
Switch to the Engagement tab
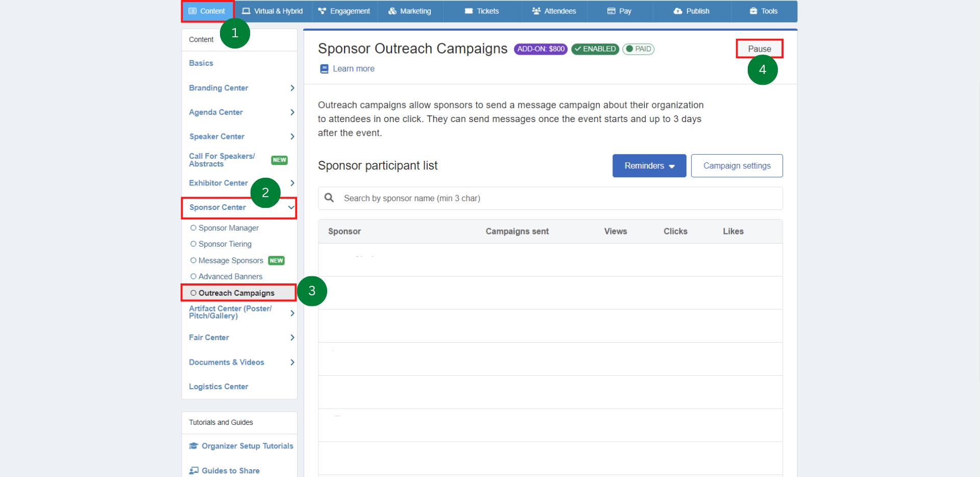[344, 11]
